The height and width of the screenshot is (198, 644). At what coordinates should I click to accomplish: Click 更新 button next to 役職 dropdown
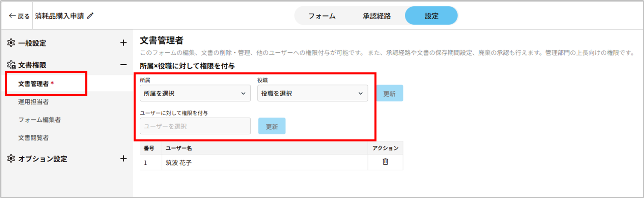389,94
